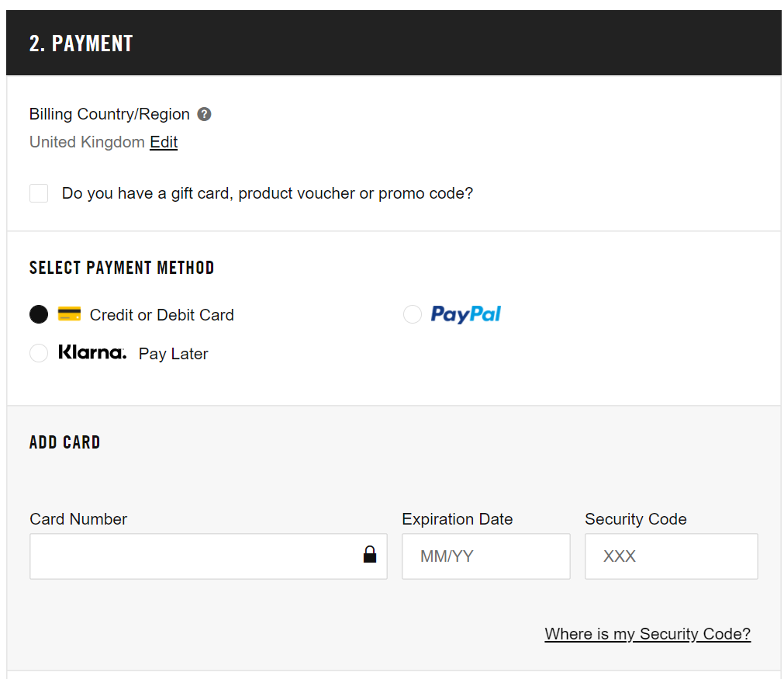The image size is (784, 679).
Task: Click the PayPal logo
Action: 465,314
